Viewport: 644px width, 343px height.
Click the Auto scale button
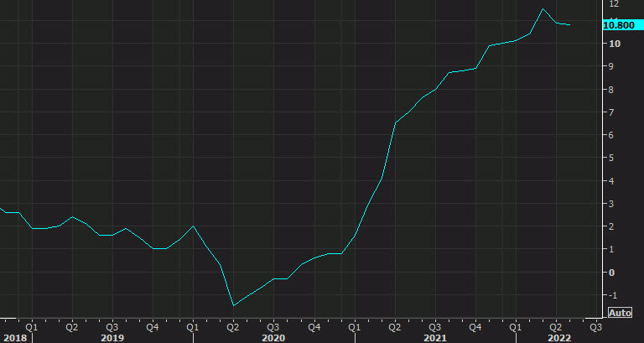[x=620, y=313]
